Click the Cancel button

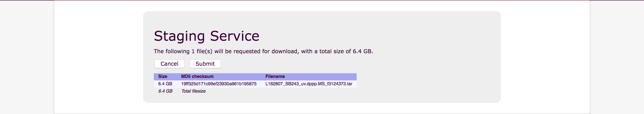click(x=169, y=64)
